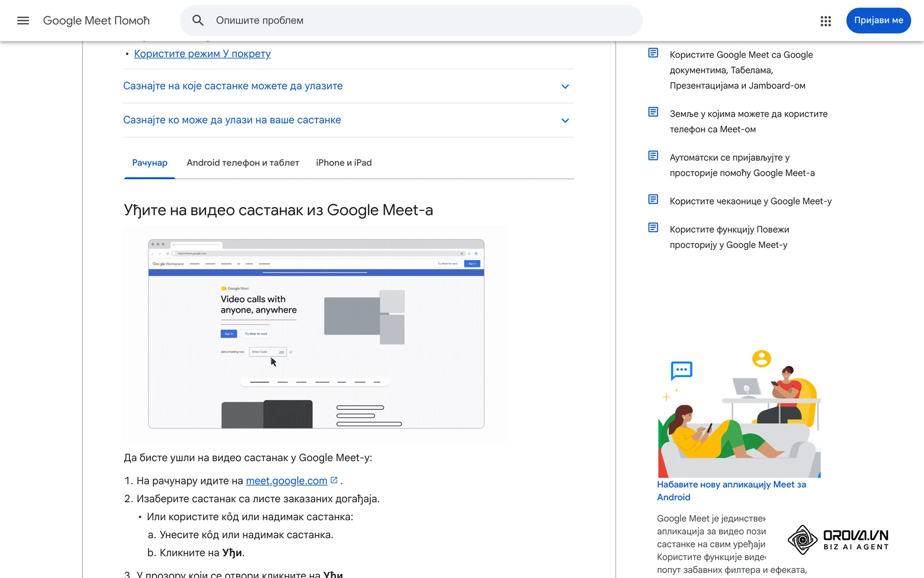Click the Пријави ме sign-in button
This screenshot has width=924, height=578.
tap(878, 21)
